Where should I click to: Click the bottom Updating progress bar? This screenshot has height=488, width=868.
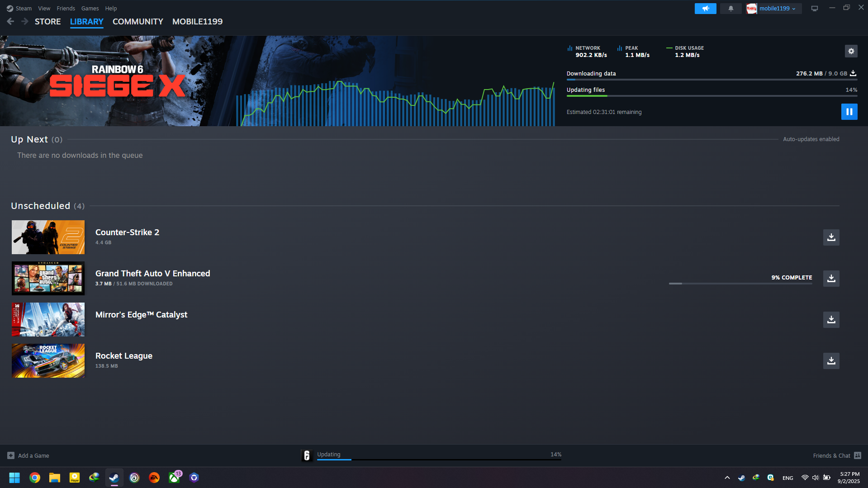click(439, 460)
